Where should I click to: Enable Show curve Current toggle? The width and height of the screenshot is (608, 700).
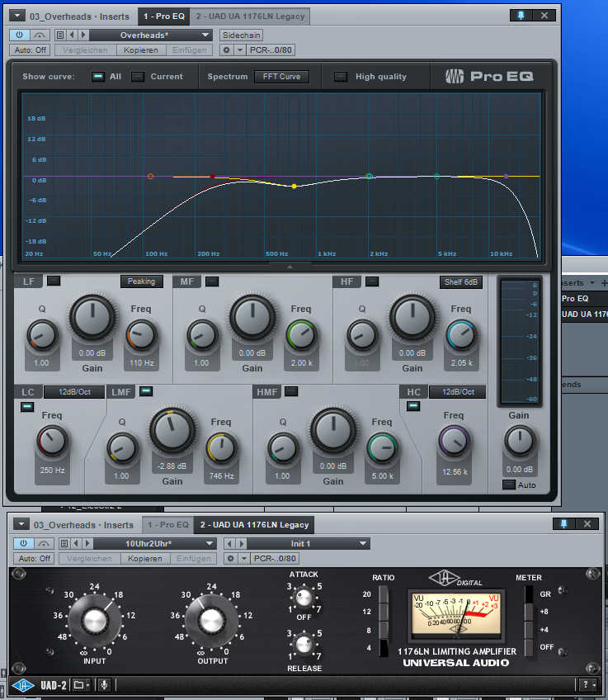click(138, 76)
